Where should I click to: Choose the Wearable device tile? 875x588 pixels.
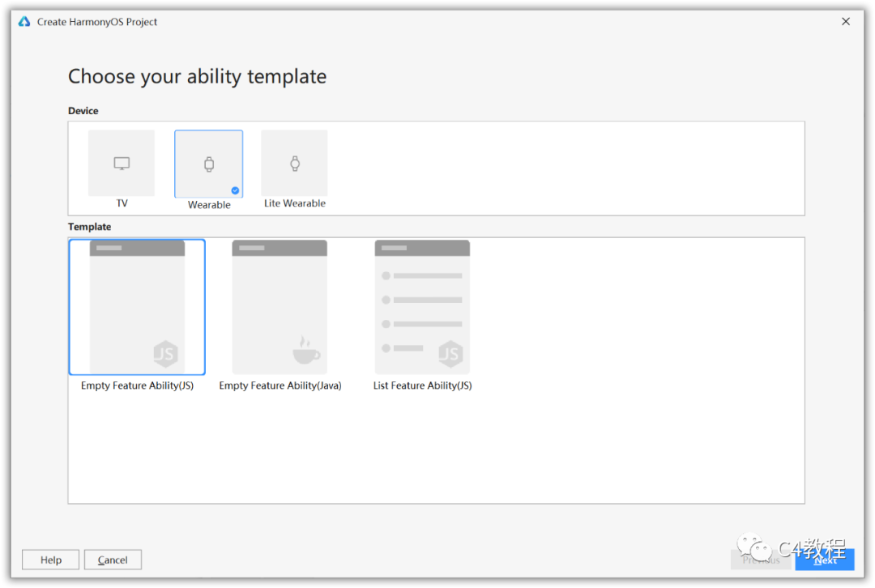209,164
